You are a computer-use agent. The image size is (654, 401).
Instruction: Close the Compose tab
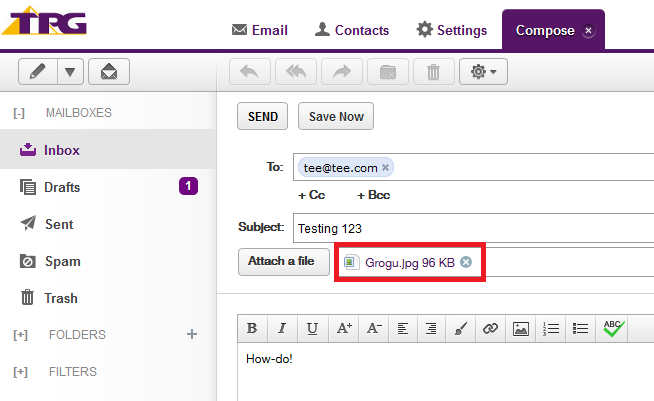(x=588, y=31)
